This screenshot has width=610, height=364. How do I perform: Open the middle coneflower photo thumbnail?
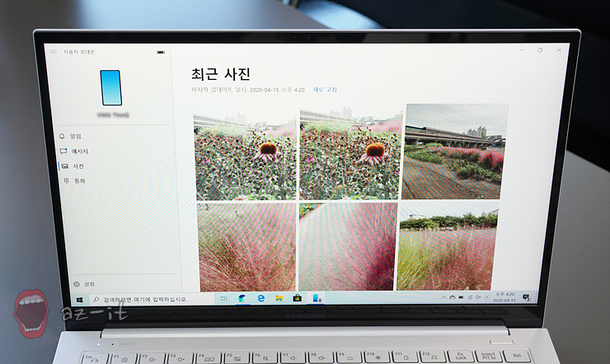click(350, 154)
